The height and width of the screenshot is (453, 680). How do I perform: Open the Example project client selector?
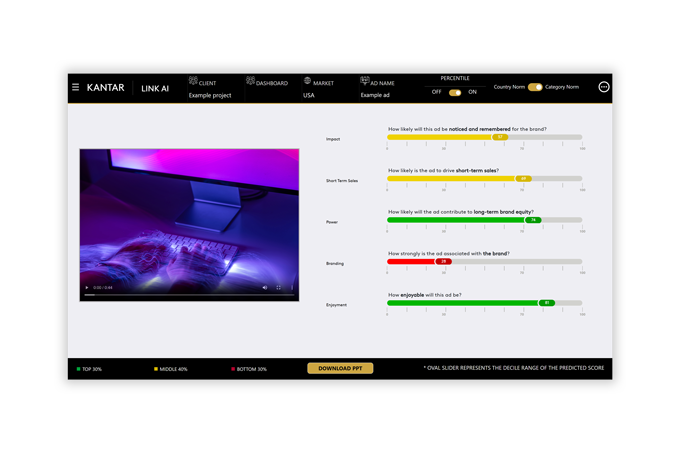209,95
